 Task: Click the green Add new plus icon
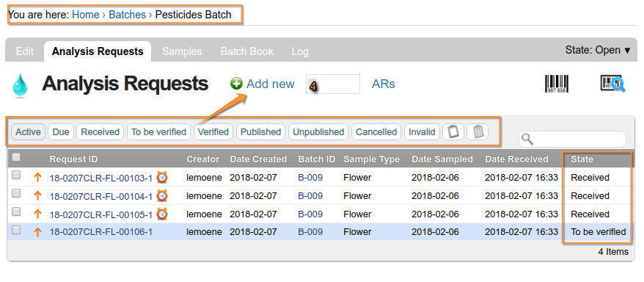(236, 84)
